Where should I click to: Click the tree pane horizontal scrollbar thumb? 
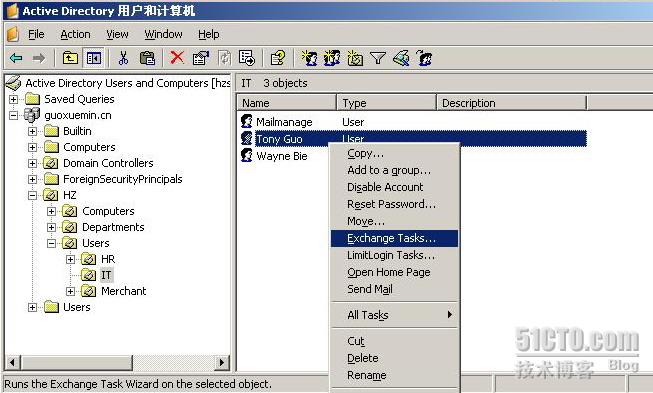pyautogui.click(x=77, y=362)
